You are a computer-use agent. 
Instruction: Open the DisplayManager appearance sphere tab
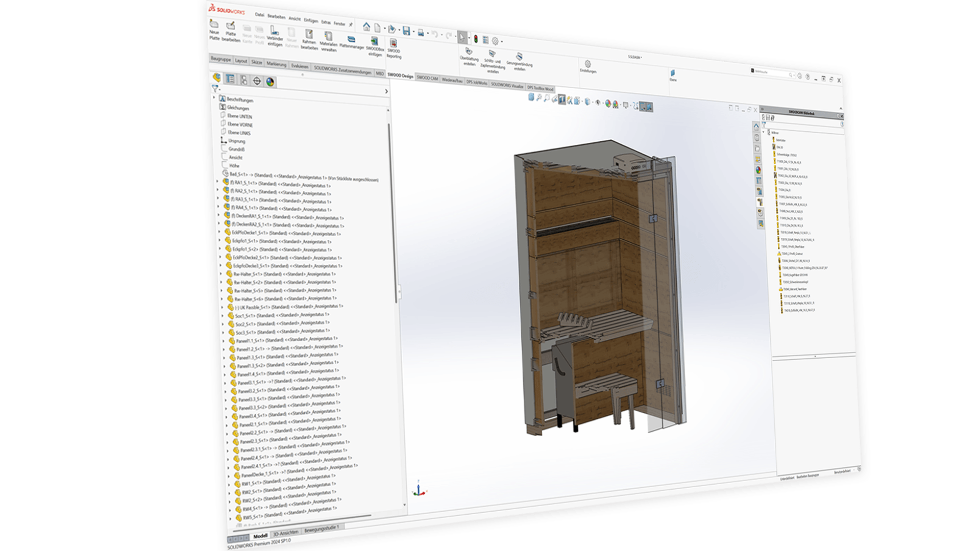click(x=270, y=82)
